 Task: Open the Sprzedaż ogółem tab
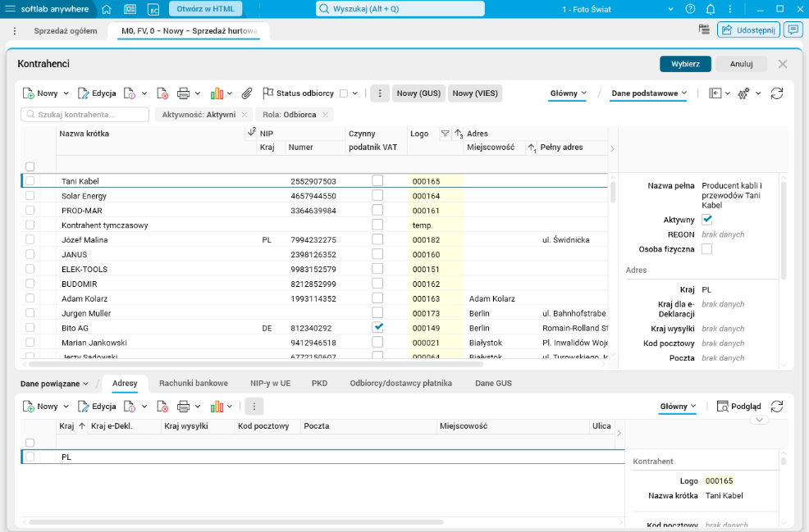click(x=66, y=31)
